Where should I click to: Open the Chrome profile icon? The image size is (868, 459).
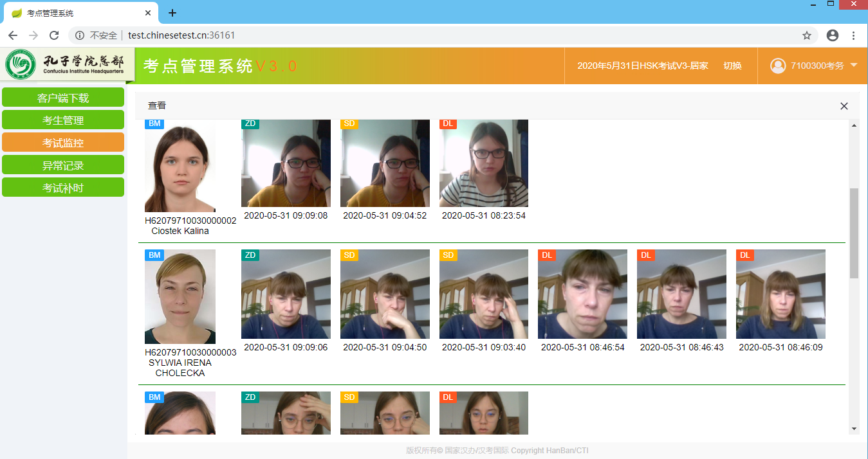833,35
